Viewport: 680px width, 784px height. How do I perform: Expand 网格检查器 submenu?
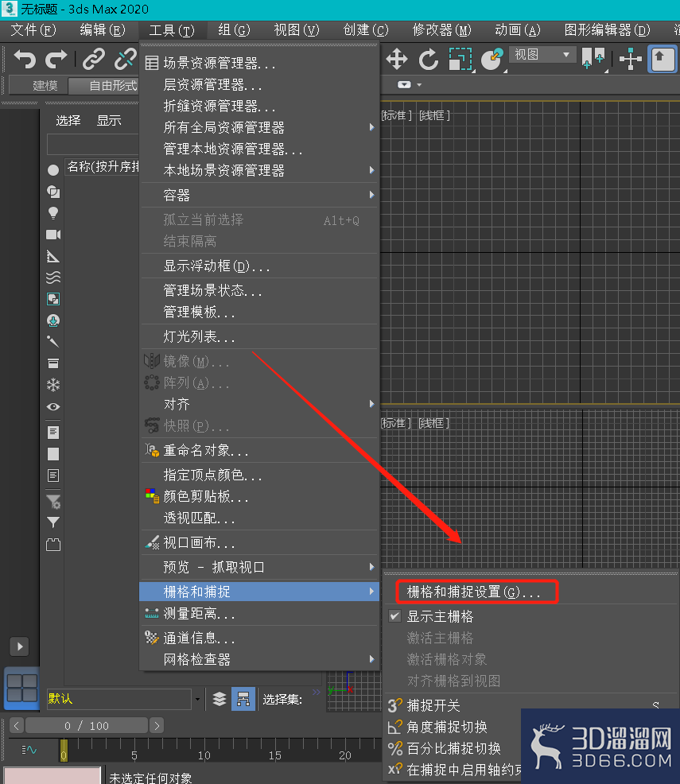[x=259, y=659]
